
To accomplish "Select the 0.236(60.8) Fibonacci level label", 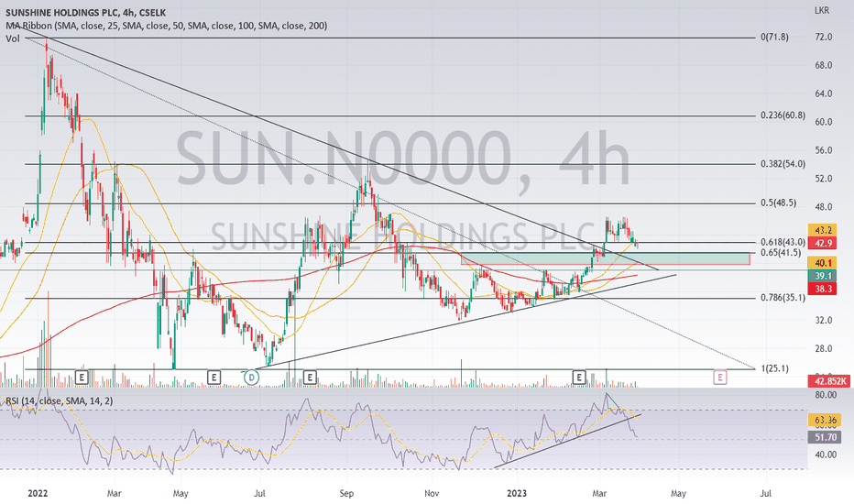I will click(x=783, y=115).
